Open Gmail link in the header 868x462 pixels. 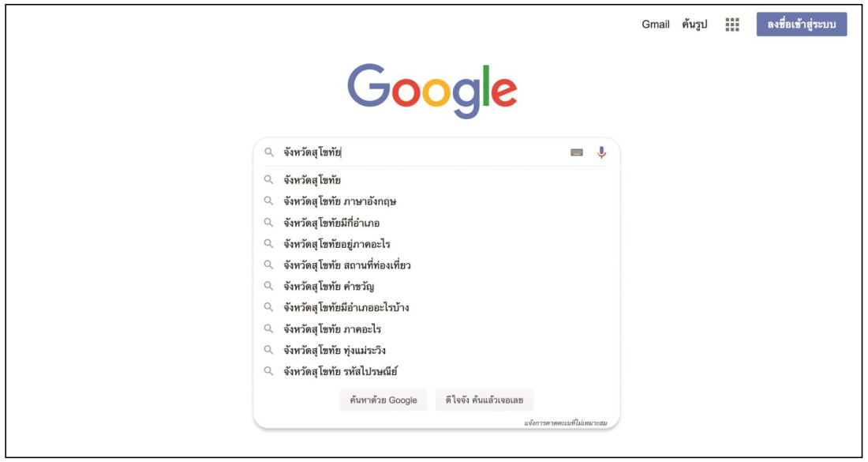click(x=655, y=24)
